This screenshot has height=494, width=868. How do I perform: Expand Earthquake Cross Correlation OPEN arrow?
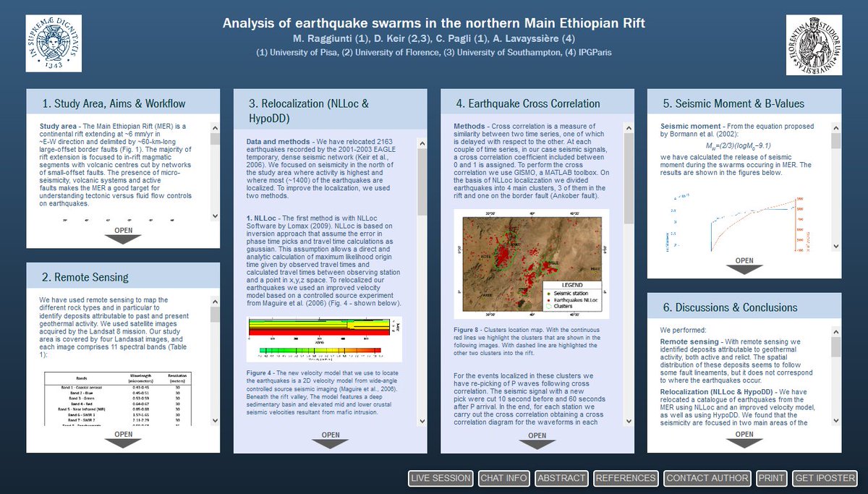click(x=537, y=440)
